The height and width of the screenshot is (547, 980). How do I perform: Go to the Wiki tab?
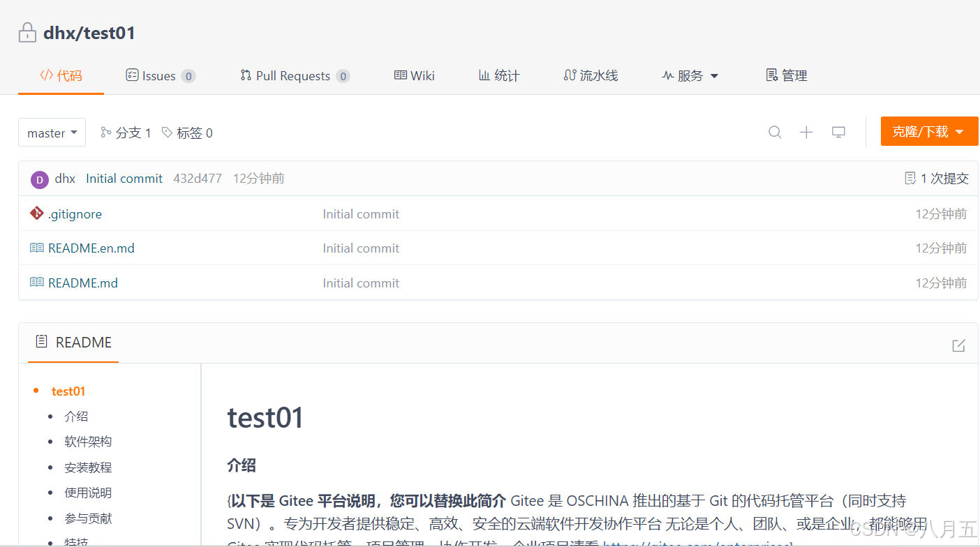click(415, 75)
